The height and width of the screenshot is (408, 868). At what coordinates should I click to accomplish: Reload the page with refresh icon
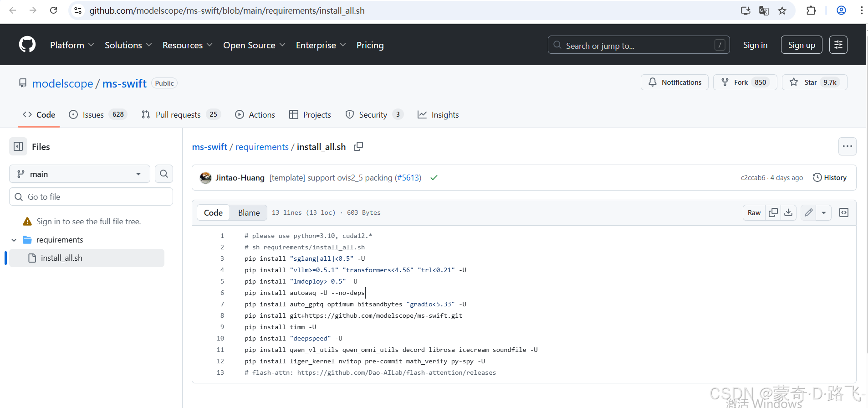click(x=53, y=10)
